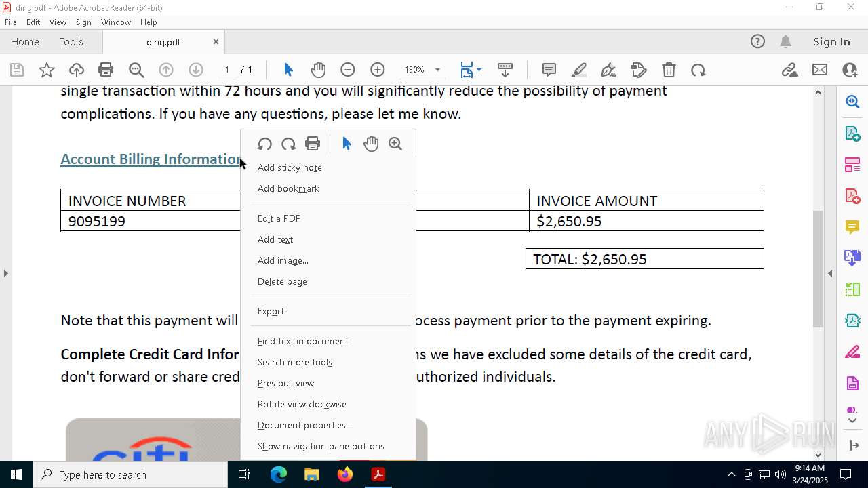Close the ding.pdf tab

216,41
